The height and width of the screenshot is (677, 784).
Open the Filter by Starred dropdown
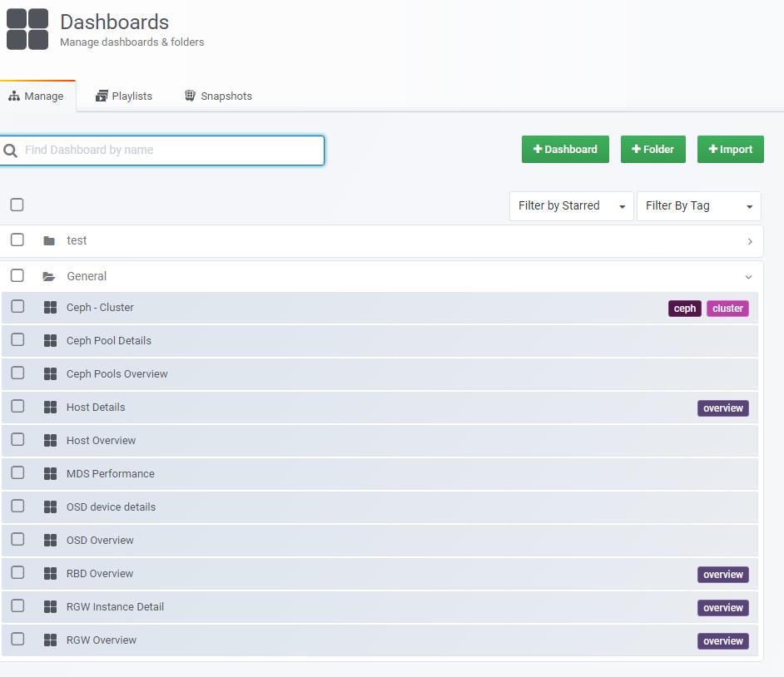click(x=571, y=205)
